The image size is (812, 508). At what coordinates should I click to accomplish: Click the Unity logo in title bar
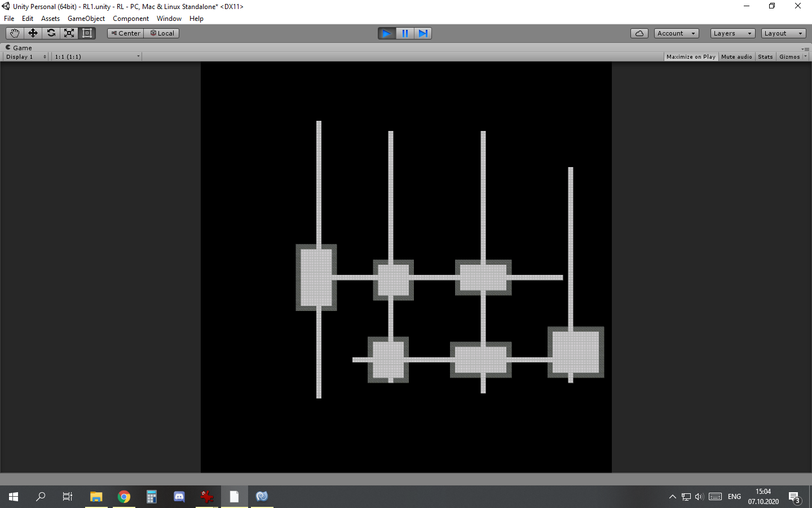tap(6, 6)
